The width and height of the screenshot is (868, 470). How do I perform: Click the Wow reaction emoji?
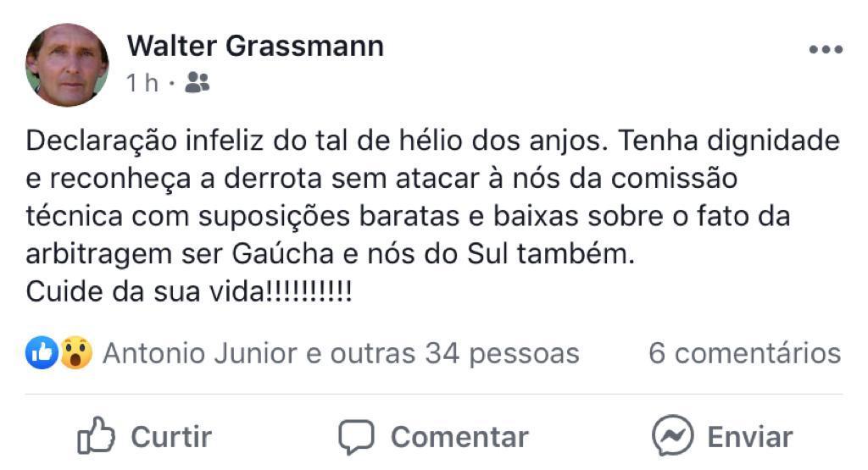[75, 352]
